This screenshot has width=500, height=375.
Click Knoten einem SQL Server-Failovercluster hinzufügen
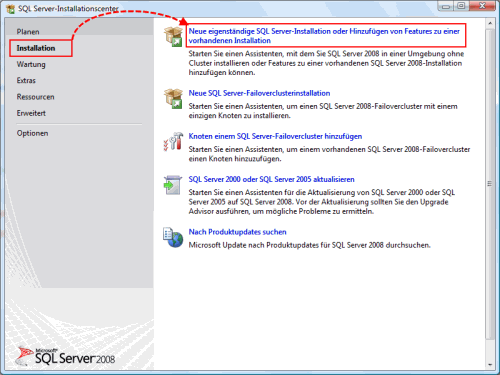275,136
